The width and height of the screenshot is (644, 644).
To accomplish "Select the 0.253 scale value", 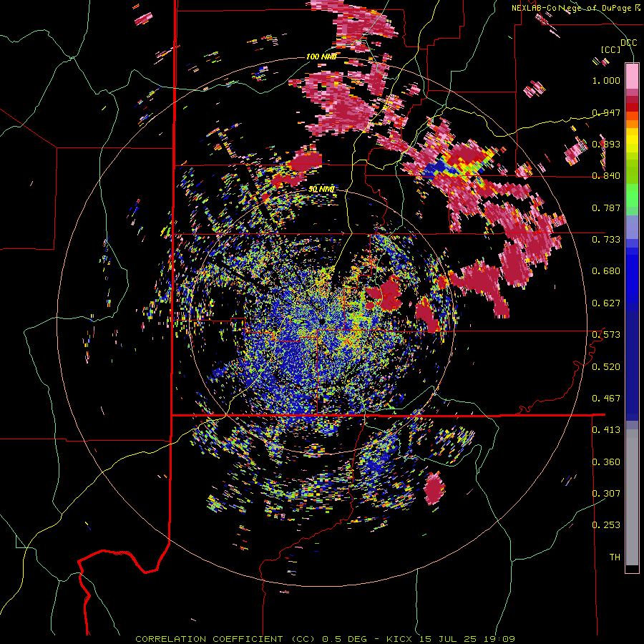I will pyautogui.click(x=606, y=525).
